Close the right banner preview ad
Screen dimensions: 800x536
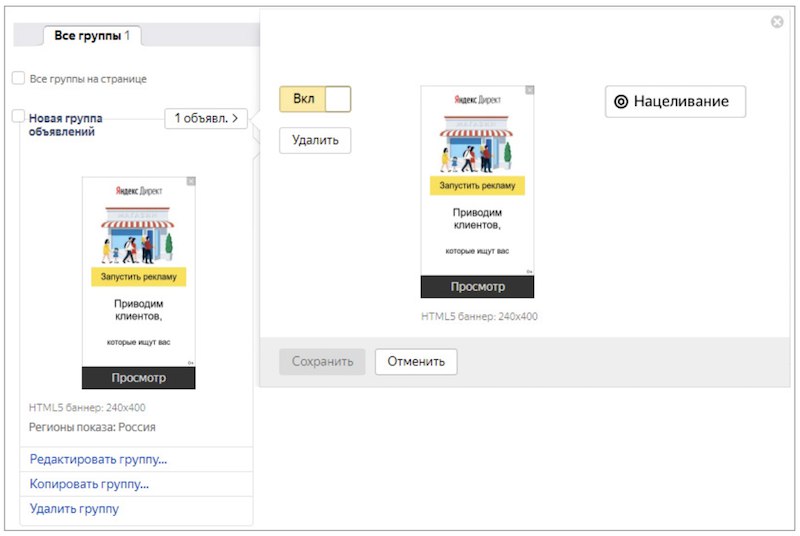[x=530, y=90]
